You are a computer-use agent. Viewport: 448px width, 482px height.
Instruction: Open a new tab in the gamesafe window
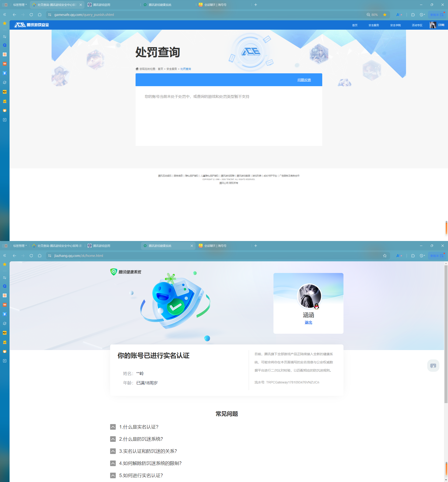256,5
